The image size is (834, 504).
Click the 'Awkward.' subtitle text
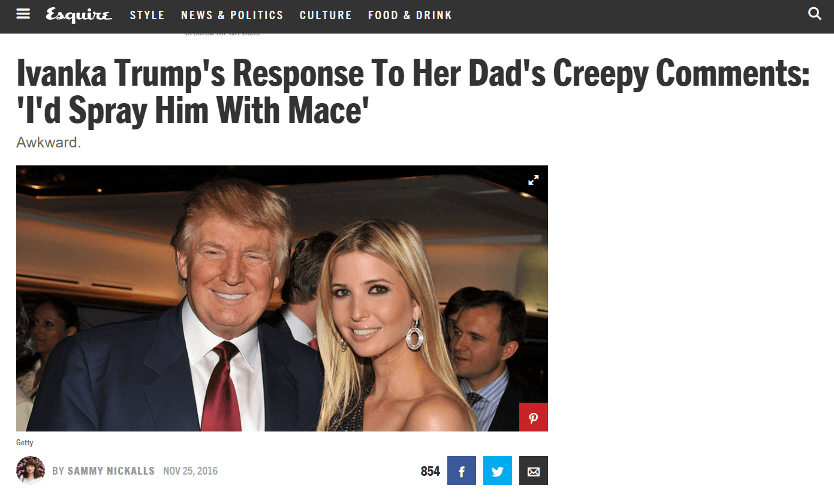click(x=49, y=143)
